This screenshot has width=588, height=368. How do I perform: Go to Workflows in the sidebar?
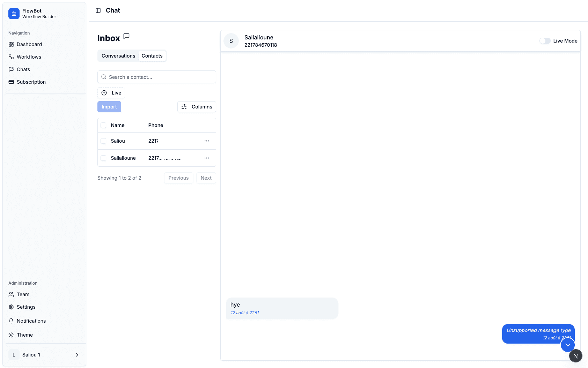pos(29,57)
